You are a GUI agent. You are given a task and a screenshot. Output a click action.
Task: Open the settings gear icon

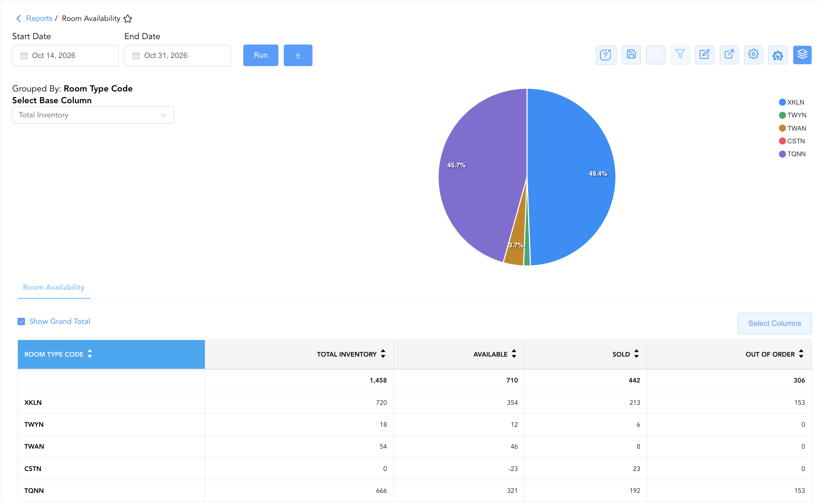tap(753, 55)
